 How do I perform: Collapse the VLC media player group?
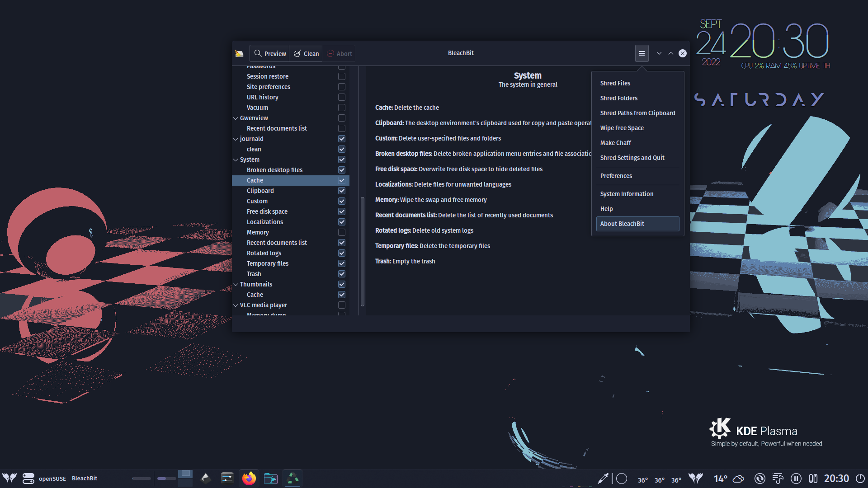236,305
